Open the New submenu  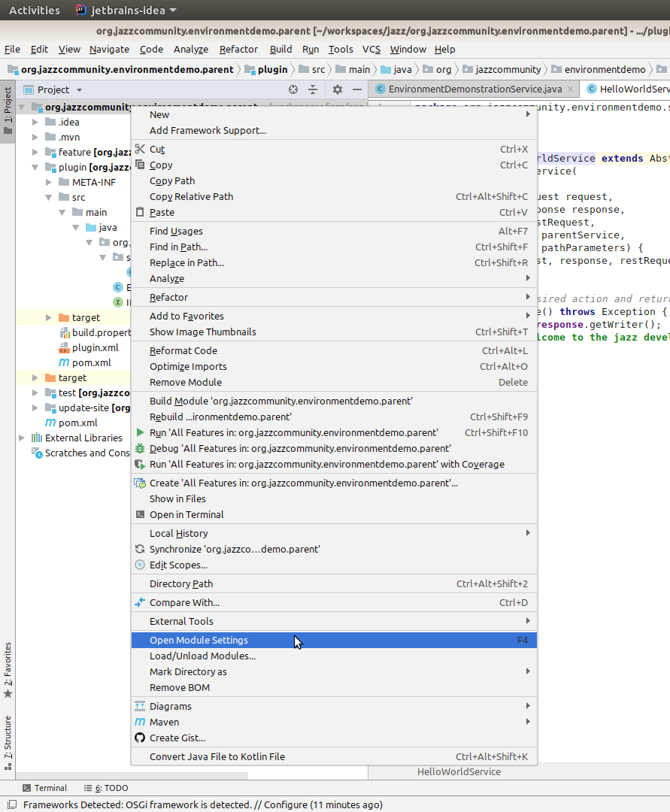click(x=334, y=114)
